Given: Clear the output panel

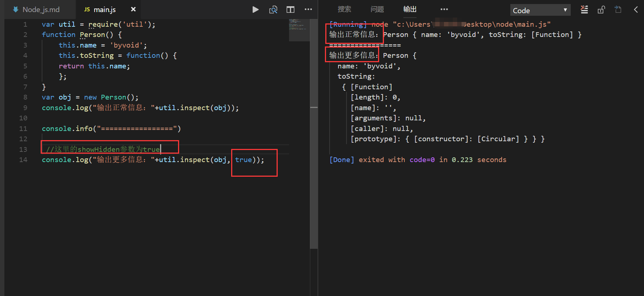Looking at the screenshot, I should (x=584, y=10).
